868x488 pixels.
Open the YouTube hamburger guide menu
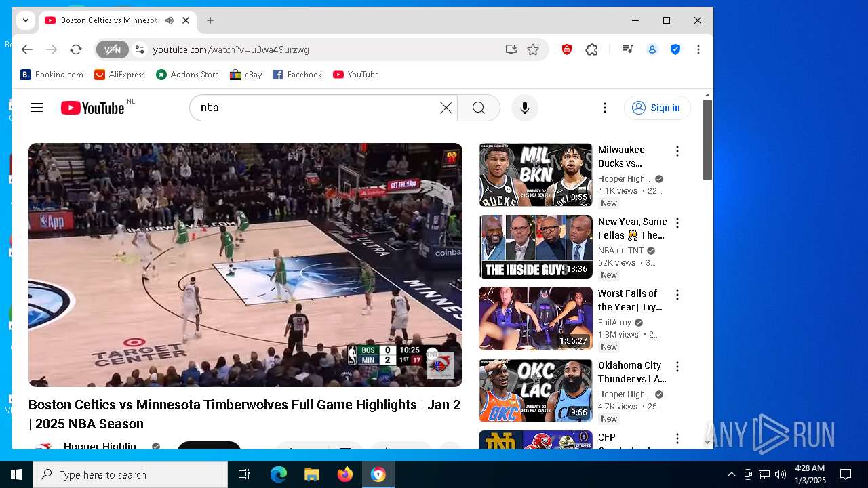click(37, 108)
